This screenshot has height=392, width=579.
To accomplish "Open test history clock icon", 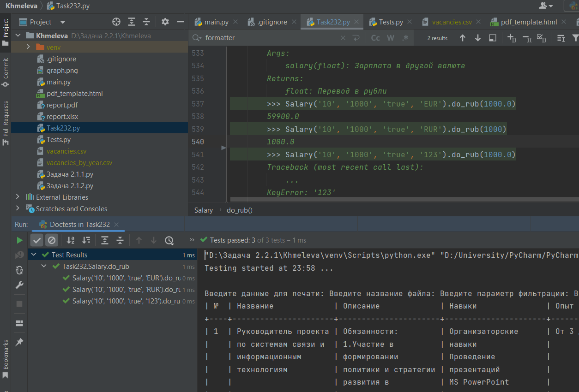I will 169,240.
